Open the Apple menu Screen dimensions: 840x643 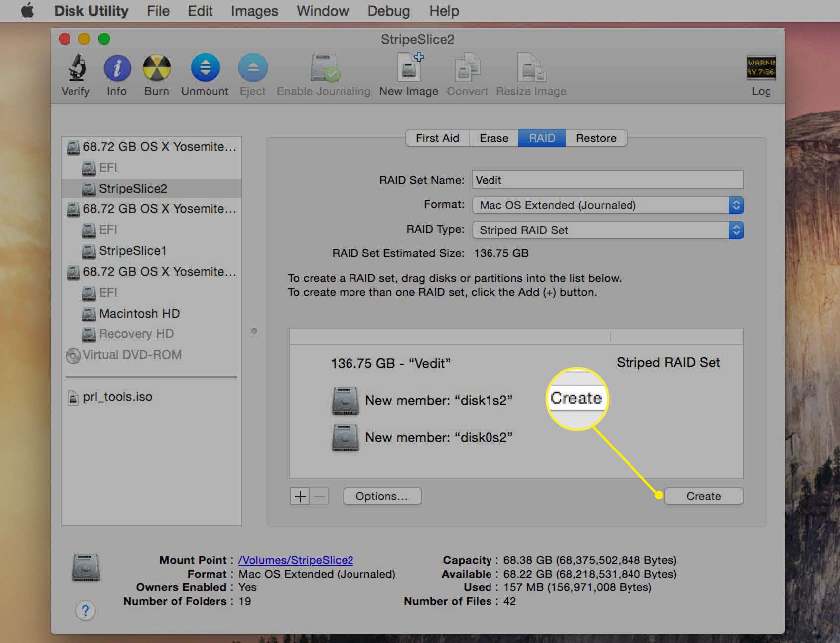(x=27, y=10)
